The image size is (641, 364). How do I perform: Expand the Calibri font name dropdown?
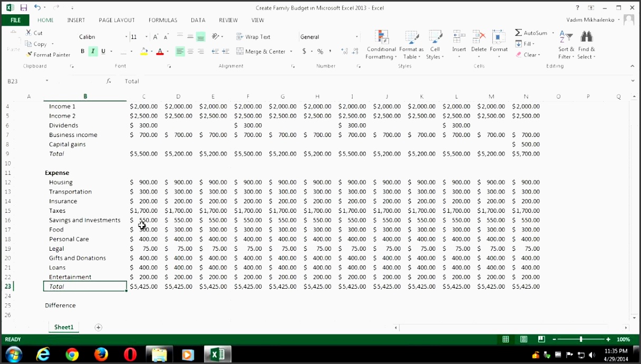tap(126, 37)
